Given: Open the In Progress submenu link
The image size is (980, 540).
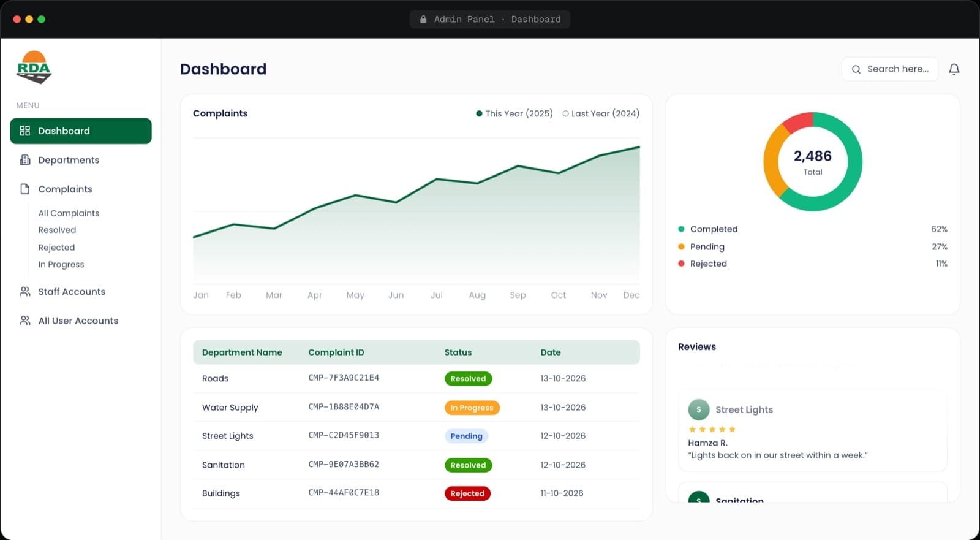Looking at the screenshot, I should pyautogui.click(x=61, y=265).
